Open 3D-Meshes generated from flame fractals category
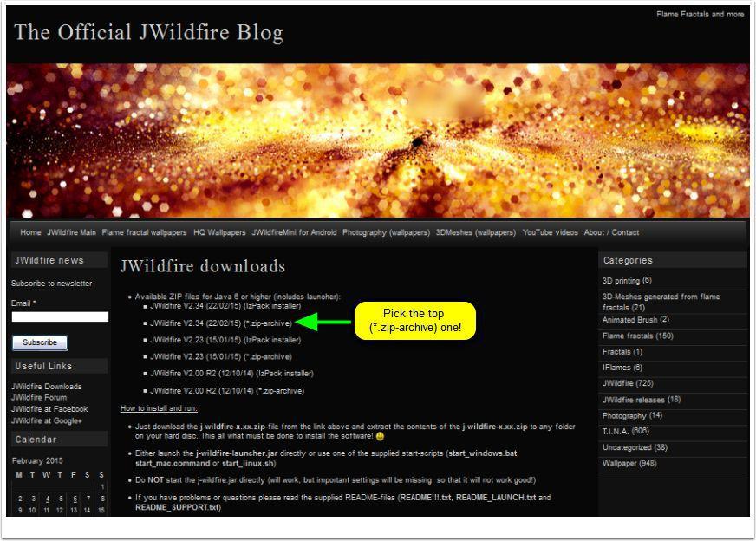Screen dimensions: 756x541 pyautogui.click(x=661, y=302)
